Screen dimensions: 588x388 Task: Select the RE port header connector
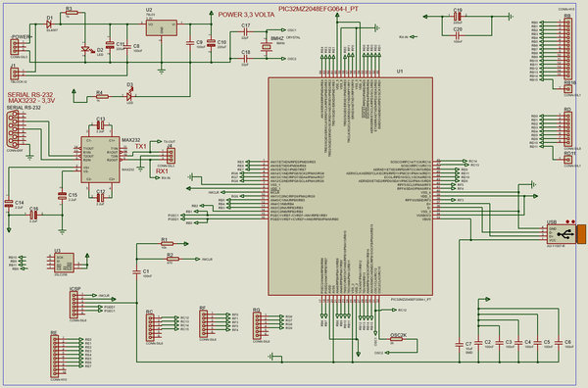(55, 356)
